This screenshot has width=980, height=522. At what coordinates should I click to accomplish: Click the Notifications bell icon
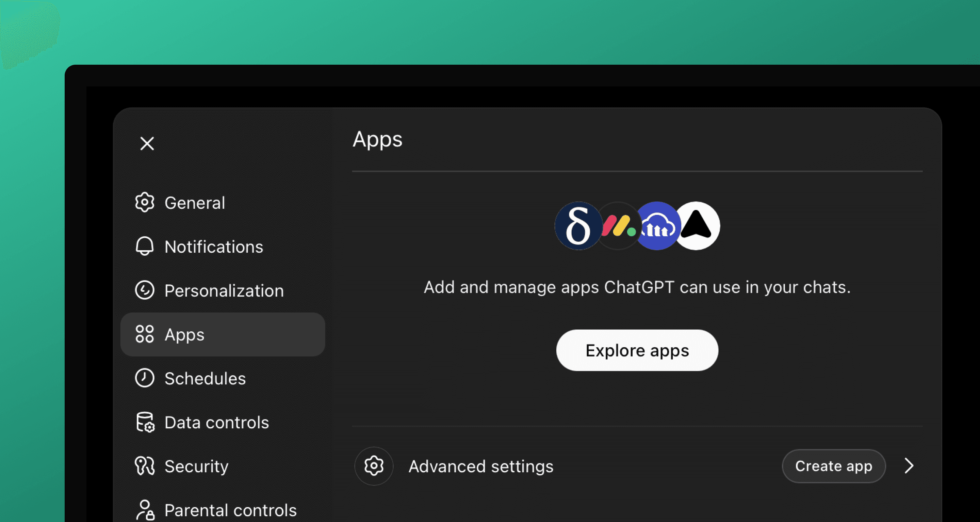click(145, 246)
